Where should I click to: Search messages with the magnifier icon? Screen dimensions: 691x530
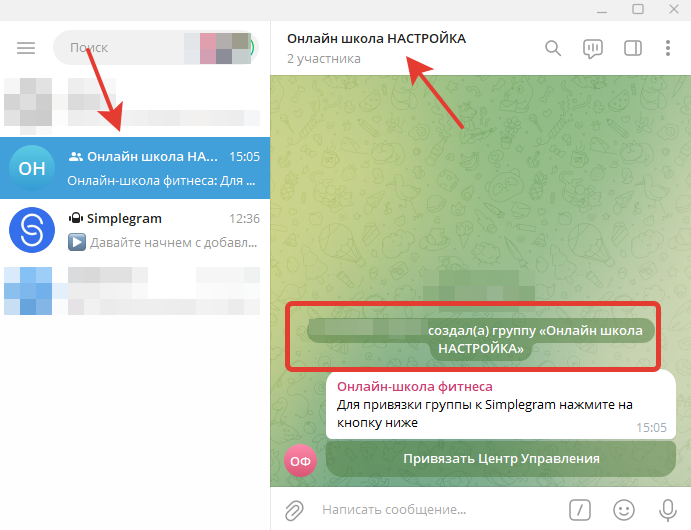point(553,48)
